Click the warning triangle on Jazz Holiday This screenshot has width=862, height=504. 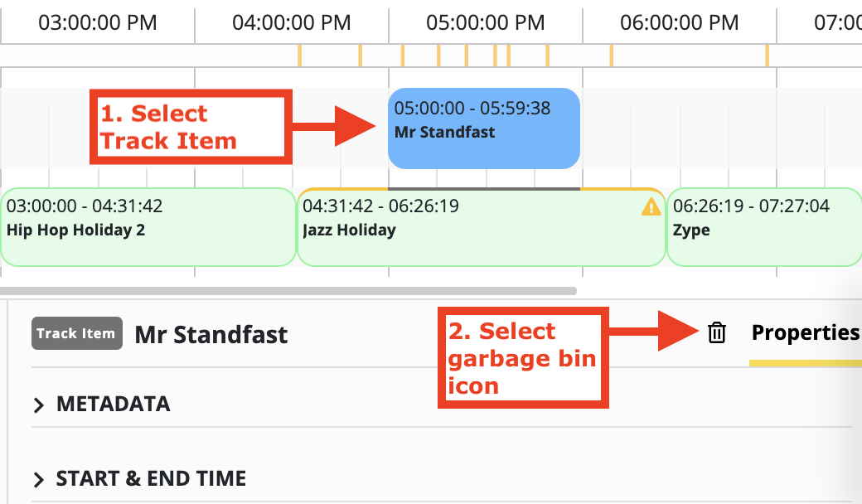point(651,206)
